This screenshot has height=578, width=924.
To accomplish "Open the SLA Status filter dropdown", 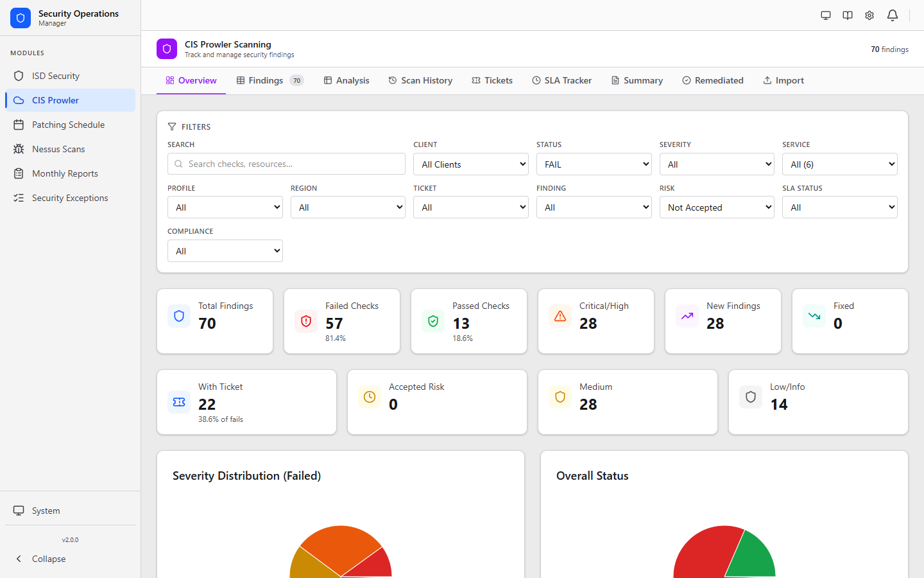I will pyautogui.click(x=840, y=207).
